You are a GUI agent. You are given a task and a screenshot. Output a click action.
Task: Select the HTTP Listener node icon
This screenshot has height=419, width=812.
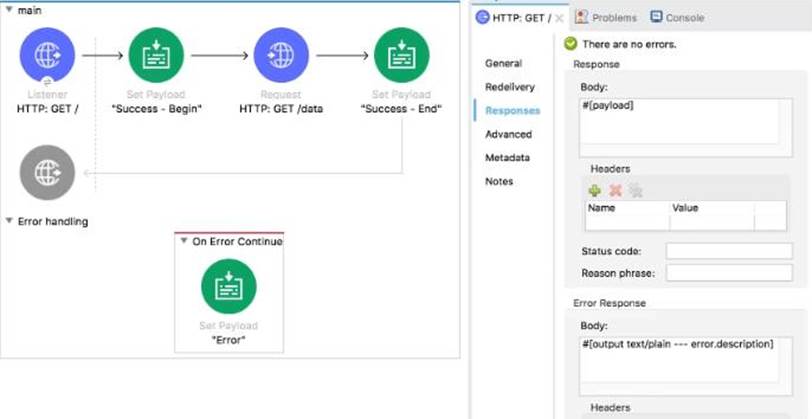pyautogui.click(x=47, y=55)
